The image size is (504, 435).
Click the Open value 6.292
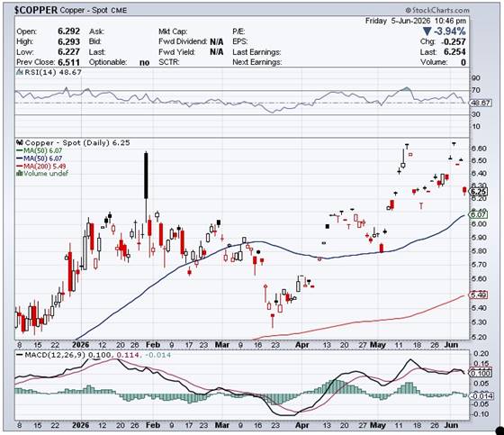68,32
